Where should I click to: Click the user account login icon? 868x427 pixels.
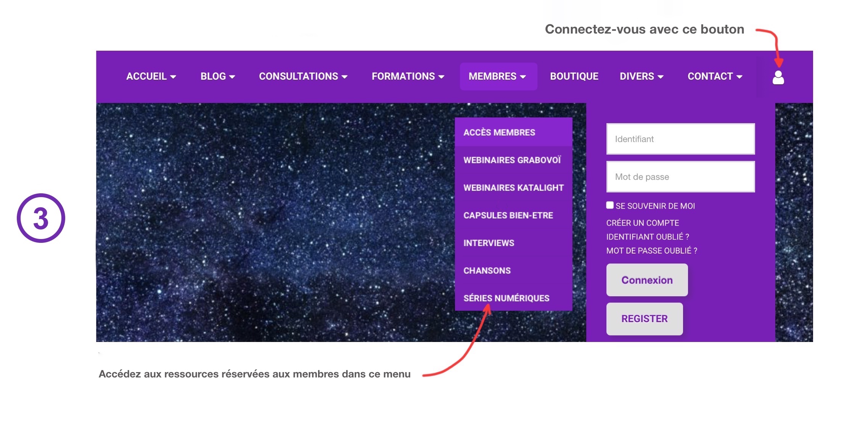(778, 77)
